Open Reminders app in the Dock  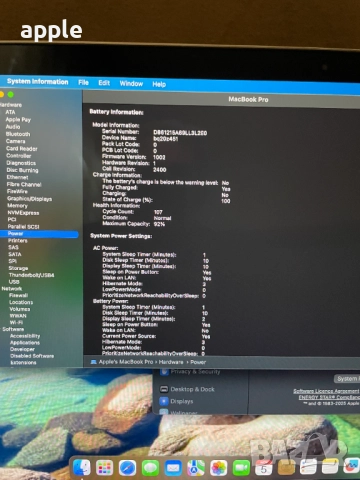click(308, 466)
